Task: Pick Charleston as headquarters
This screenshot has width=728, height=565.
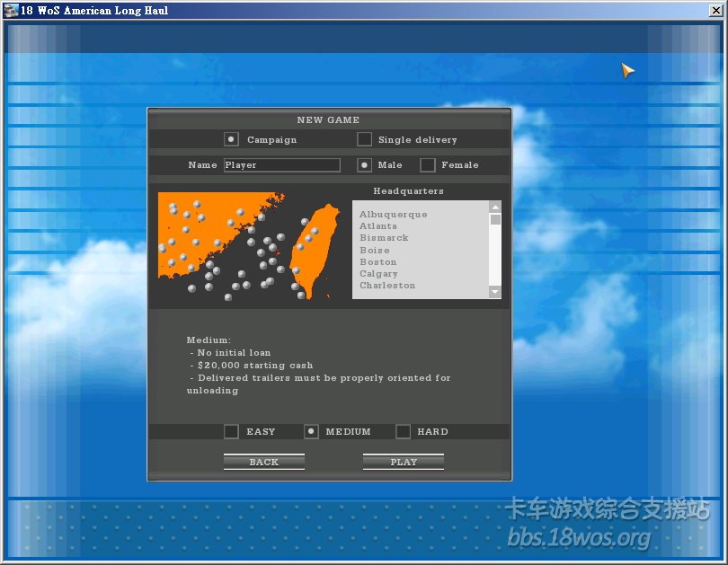Action: [387, 286]
